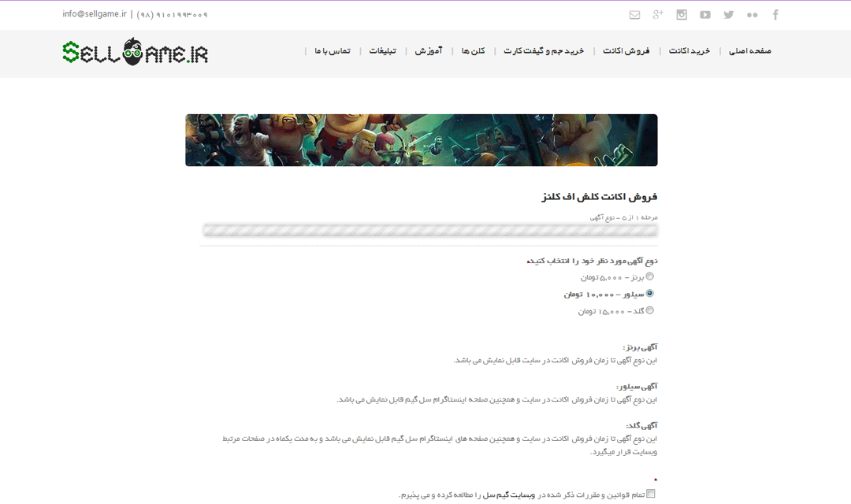Select the برنز 5,000 تومان radio option

click(x=649, y=276)
